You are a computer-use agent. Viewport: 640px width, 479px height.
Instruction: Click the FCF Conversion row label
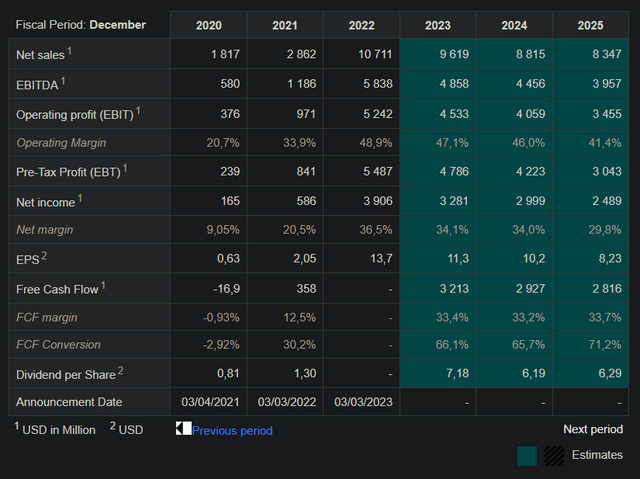58,344
